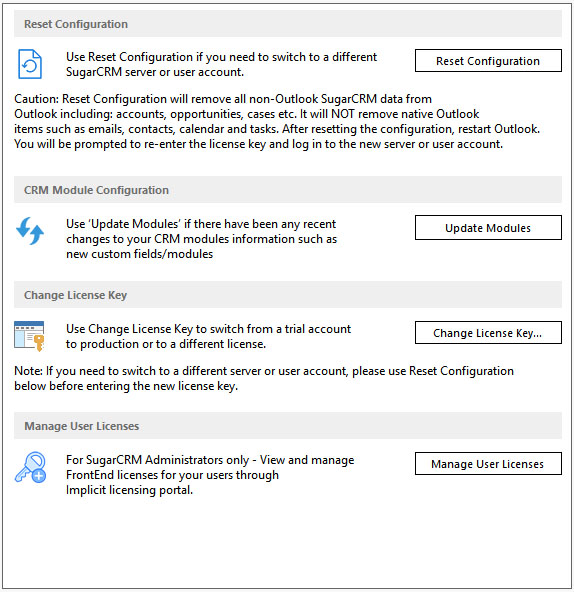
Task: Click the blue Update Modules sync arrows icon
Action: point(30,231)
